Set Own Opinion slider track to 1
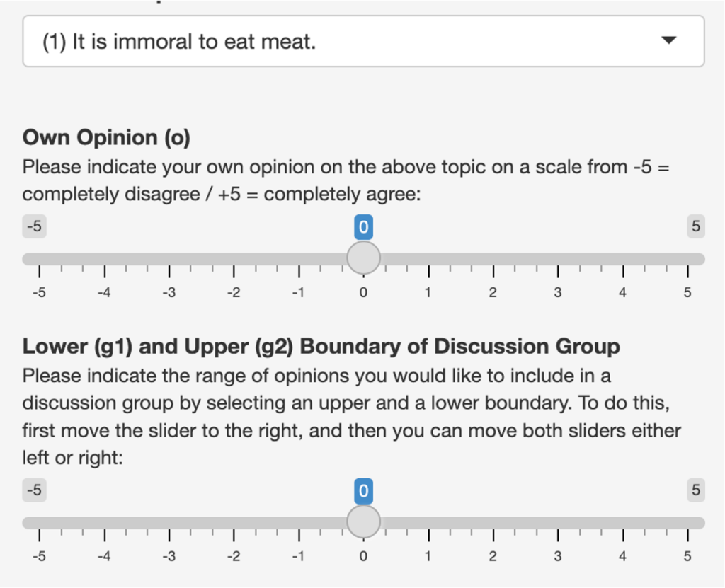This screenshot has width=725, height=588. tap(428, 259)
